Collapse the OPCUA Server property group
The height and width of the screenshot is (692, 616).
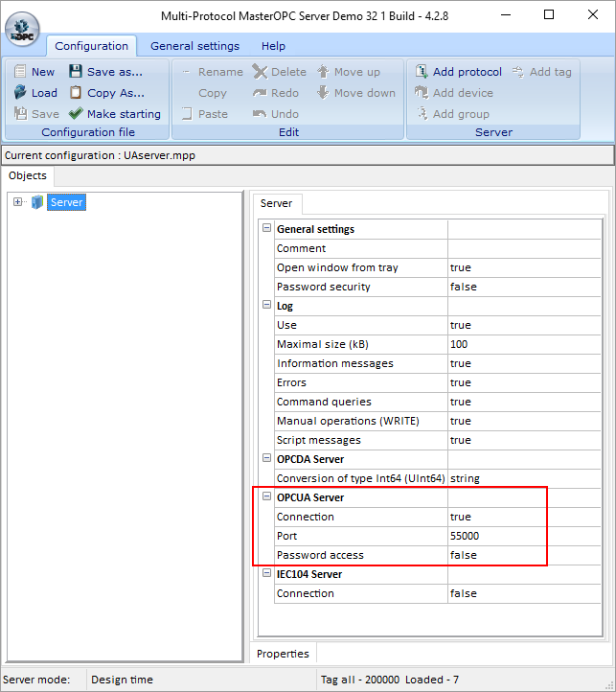tap(266, 496)
